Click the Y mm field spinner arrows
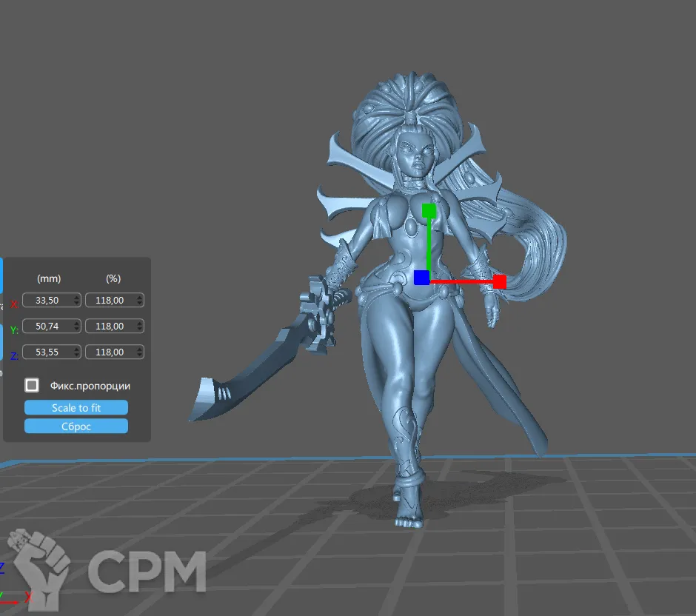 coord(77,326)
